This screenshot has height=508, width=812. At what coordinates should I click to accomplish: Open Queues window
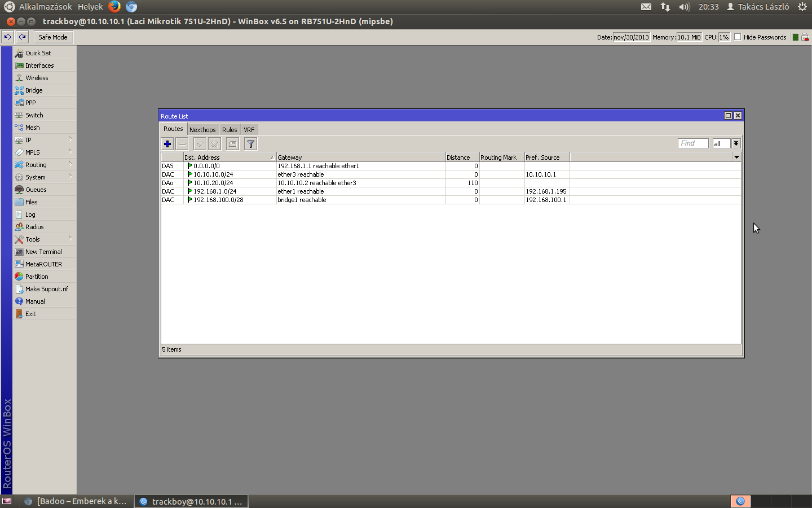[45, 190]
